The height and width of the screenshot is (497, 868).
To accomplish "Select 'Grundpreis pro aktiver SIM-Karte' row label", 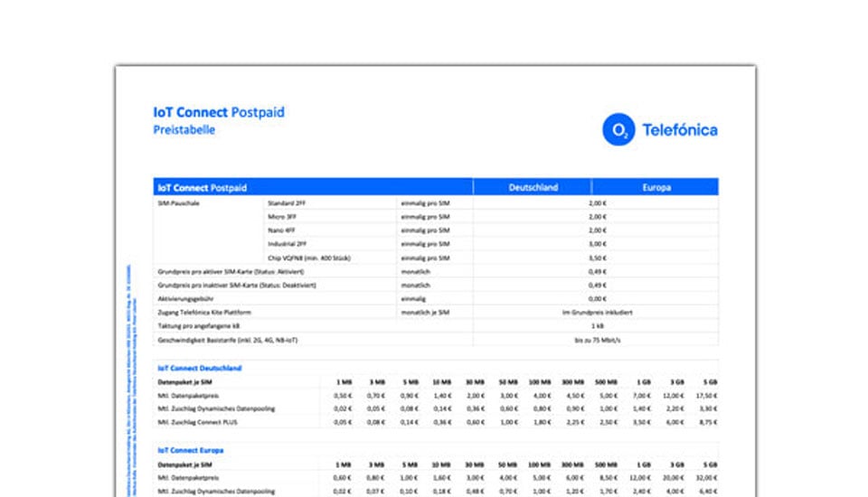I will coord(231,272).
